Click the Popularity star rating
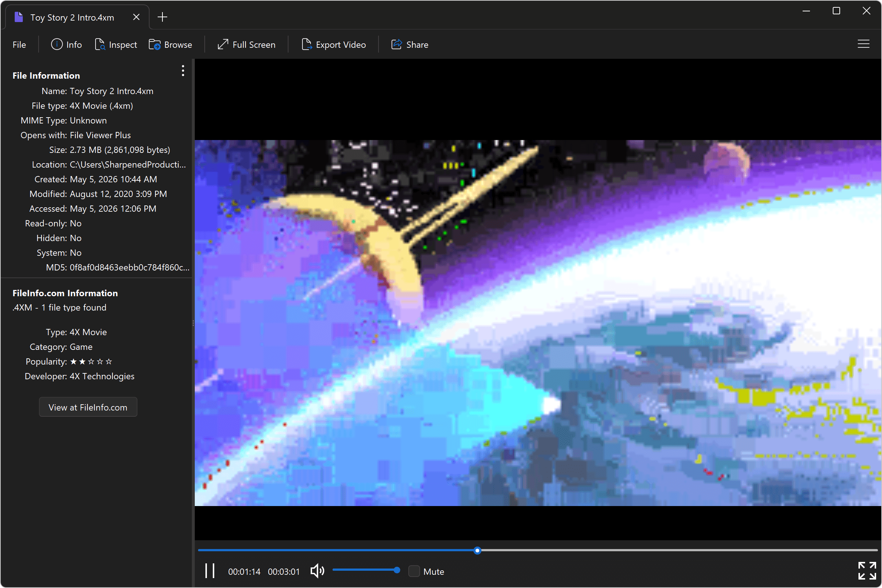This screenshot has width=882, height=588. pyautogui.click(x=91, y=362)
